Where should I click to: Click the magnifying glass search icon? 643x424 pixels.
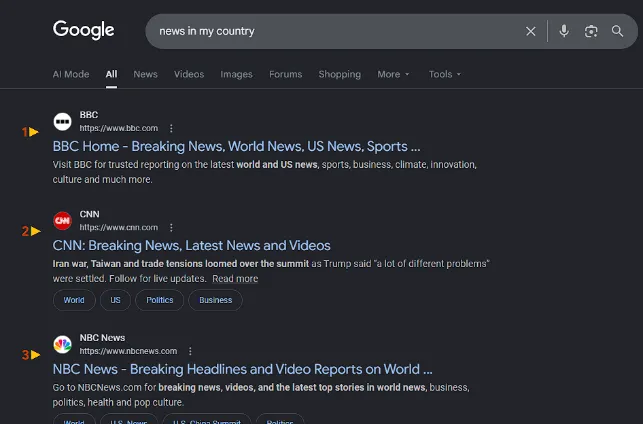click(x=618, y=31)
